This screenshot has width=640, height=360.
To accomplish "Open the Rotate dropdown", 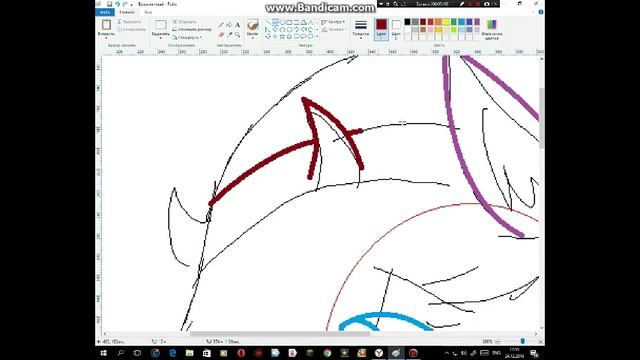I will [x=187, y=37].
